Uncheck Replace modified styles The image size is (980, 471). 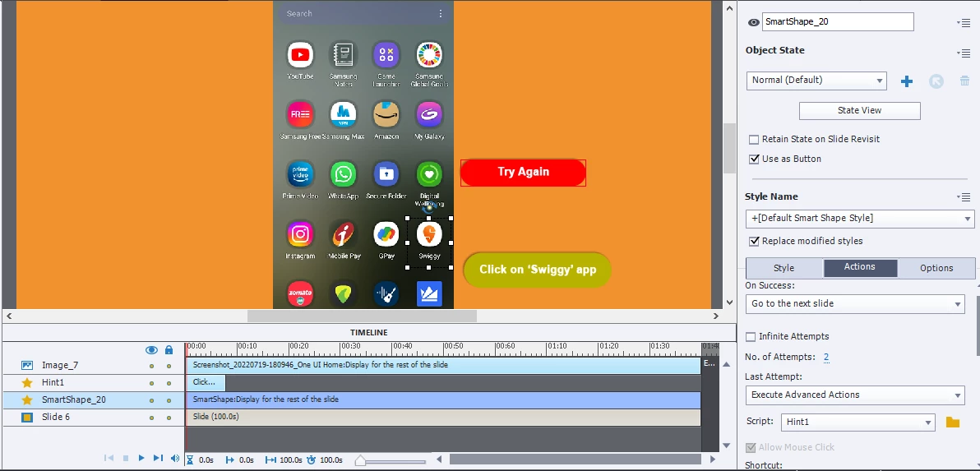tap(754, 241)
